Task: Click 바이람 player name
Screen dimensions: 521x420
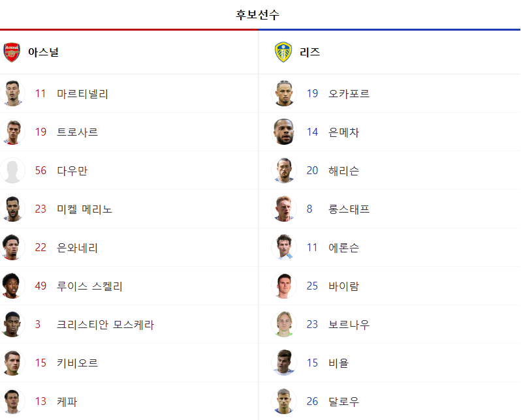Action: point(344,286)
